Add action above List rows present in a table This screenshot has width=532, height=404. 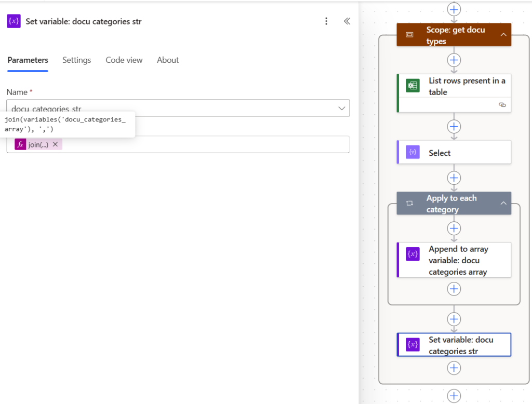click(454, 60)
